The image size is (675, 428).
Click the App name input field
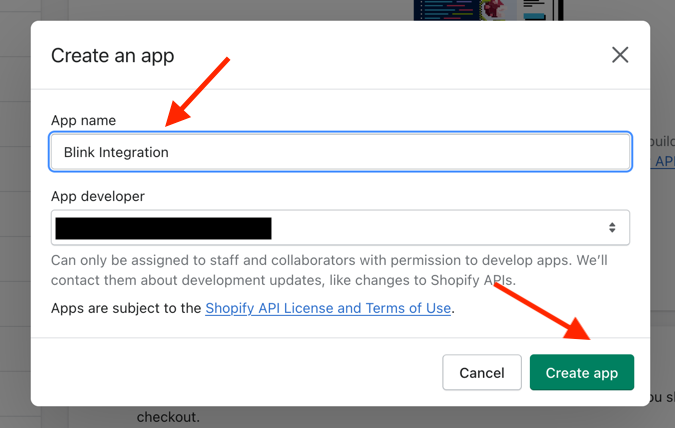pos(341,152)
